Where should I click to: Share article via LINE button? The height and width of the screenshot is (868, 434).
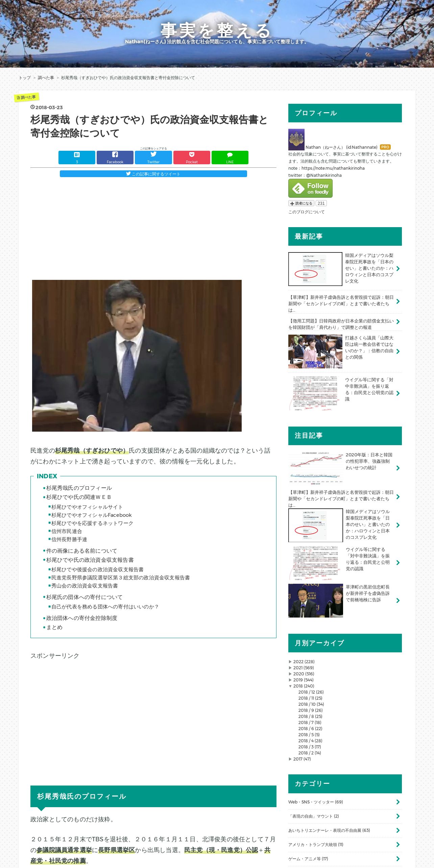(x=230, y=158)
